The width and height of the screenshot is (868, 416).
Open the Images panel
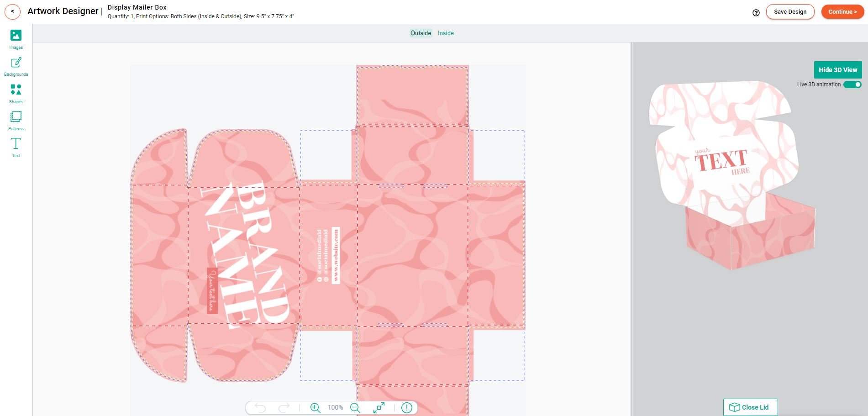(x=16, y=39)
